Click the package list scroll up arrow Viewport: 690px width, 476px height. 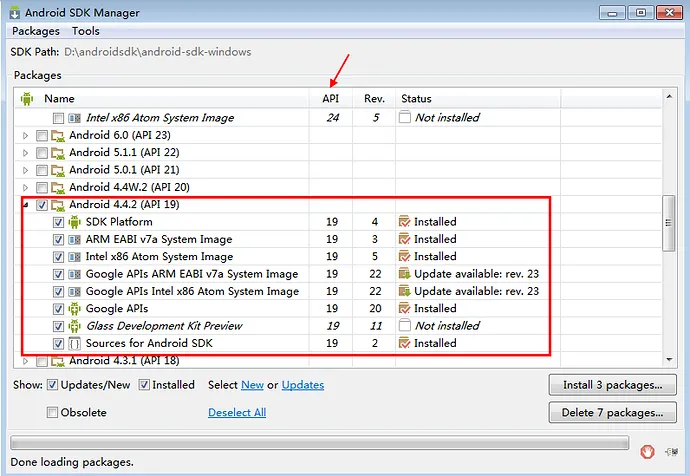(669, 96)
